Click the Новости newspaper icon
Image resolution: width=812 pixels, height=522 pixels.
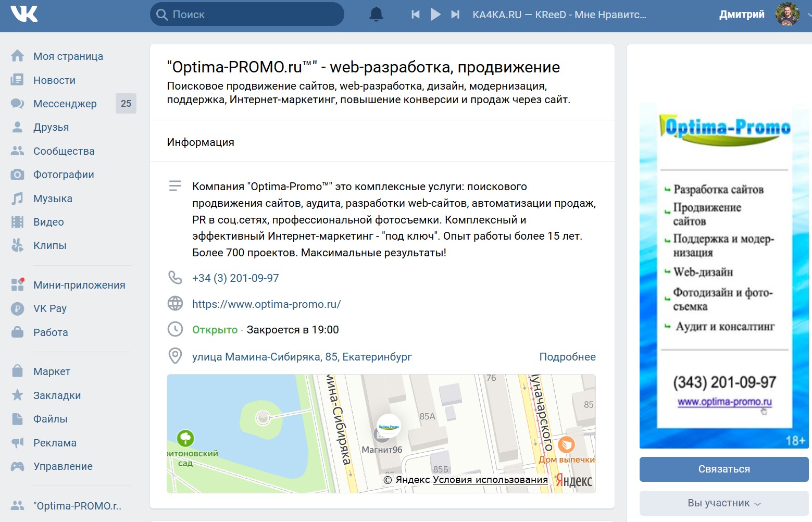click(18, 80)
